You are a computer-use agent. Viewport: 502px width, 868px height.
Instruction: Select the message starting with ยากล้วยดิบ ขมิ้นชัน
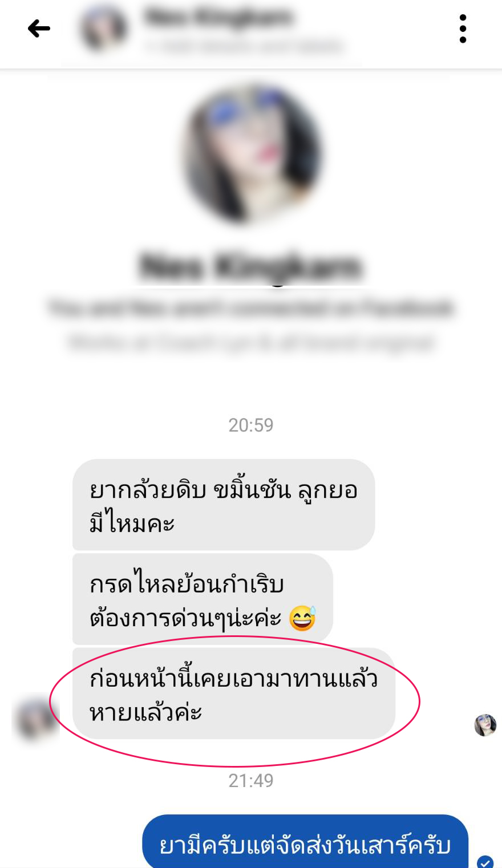pos(224,505)
